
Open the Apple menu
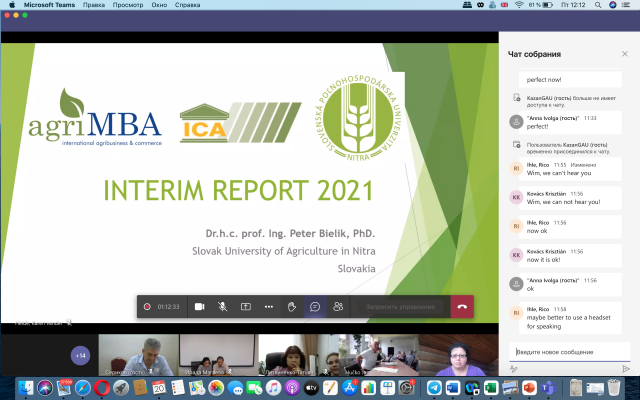12,5
